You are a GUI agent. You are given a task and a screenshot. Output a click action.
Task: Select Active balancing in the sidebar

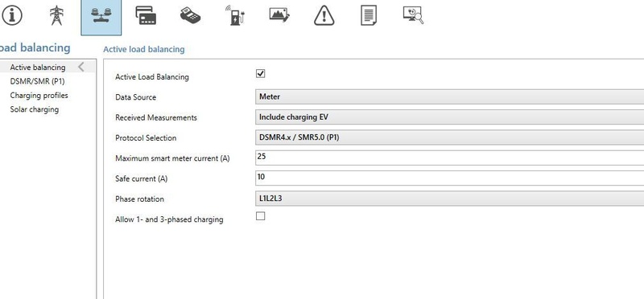click(38, 68)
